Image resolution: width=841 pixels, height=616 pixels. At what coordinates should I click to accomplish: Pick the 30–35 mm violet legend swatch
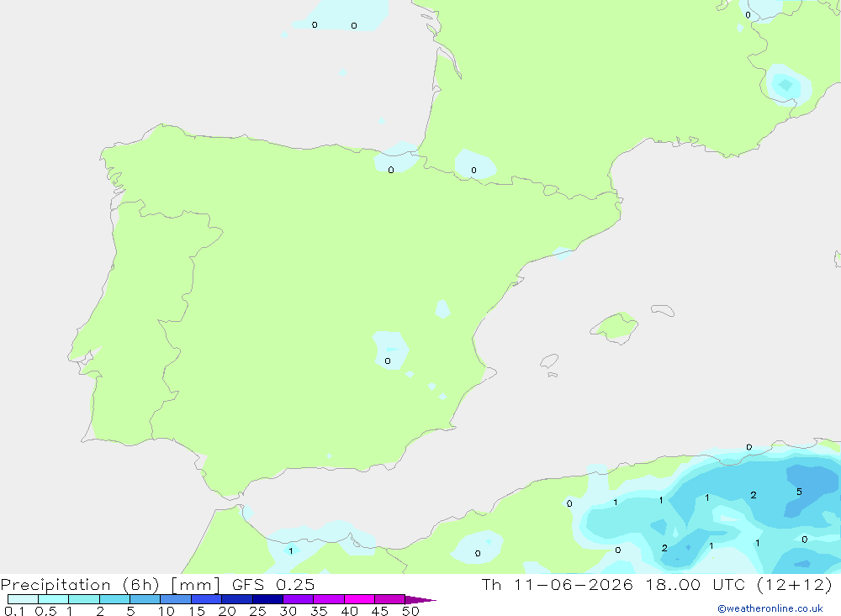pyautogui.click(x=299, y=599)
